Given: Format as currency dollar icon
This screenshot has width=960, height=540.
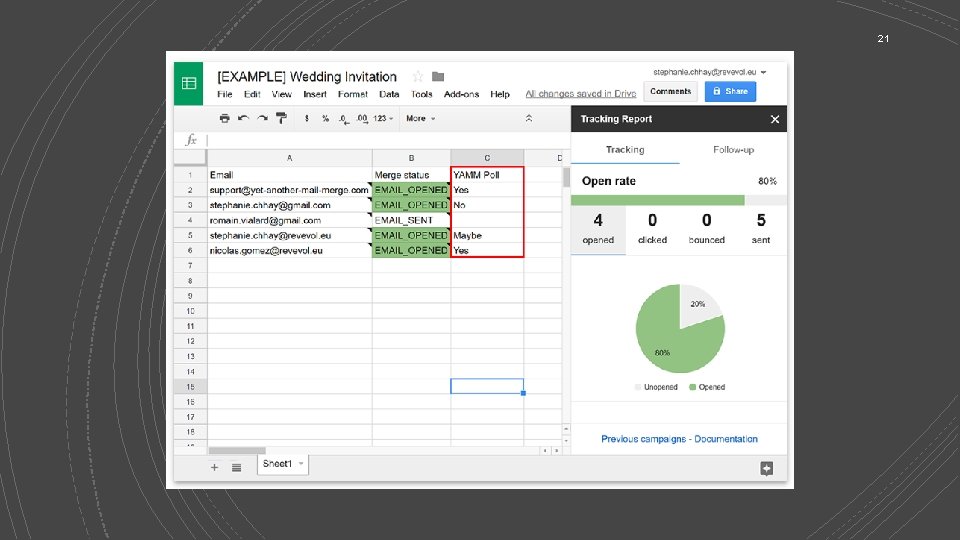Looking at the screenshot, I should pyautogui.click(x=307, y=118).
